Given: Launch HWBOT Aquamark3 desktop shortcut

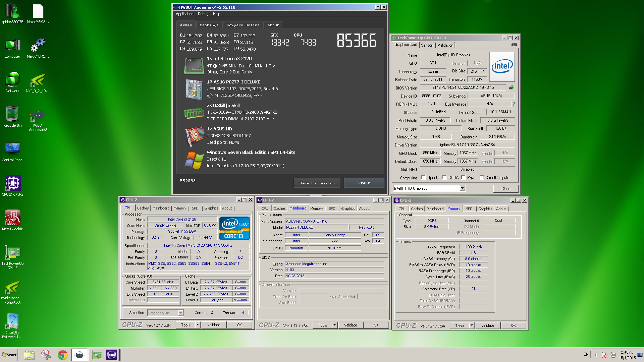Looking at the screenshot, I should [38, 119].
